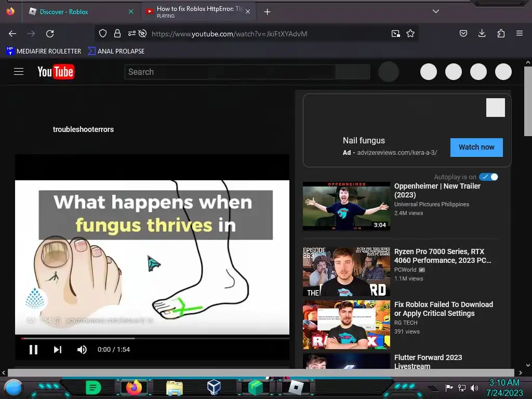Open the Ryzen Pro 7000 Series video thumbnail
This screenshot has height=399, width=532.
347,272
